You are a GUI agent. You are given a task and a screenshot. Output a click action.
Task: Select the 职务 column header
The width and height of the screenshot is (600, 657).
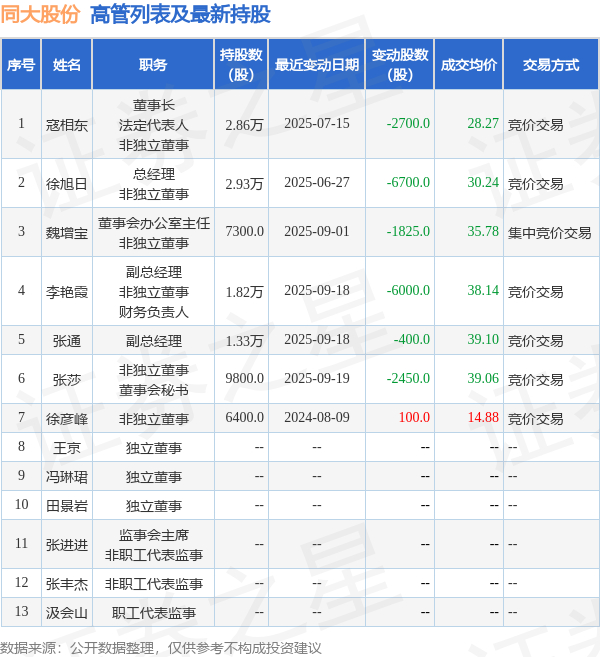coord(153,65)
